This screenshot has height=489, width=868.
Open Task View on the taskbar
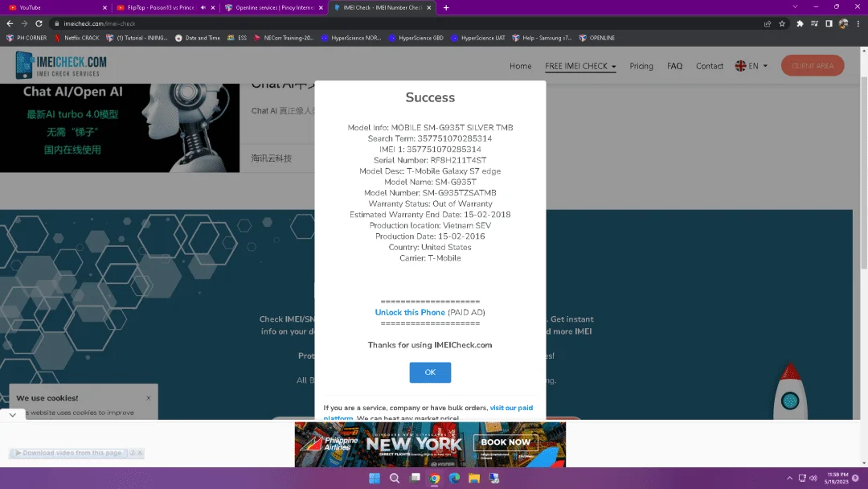(415, 478)
